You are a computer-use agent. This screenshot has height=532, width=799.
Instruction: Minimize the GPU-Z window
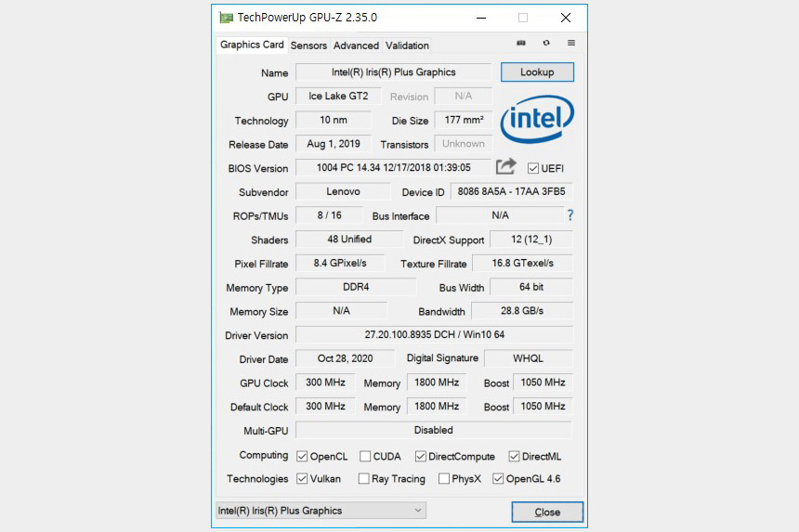point(481,19)
